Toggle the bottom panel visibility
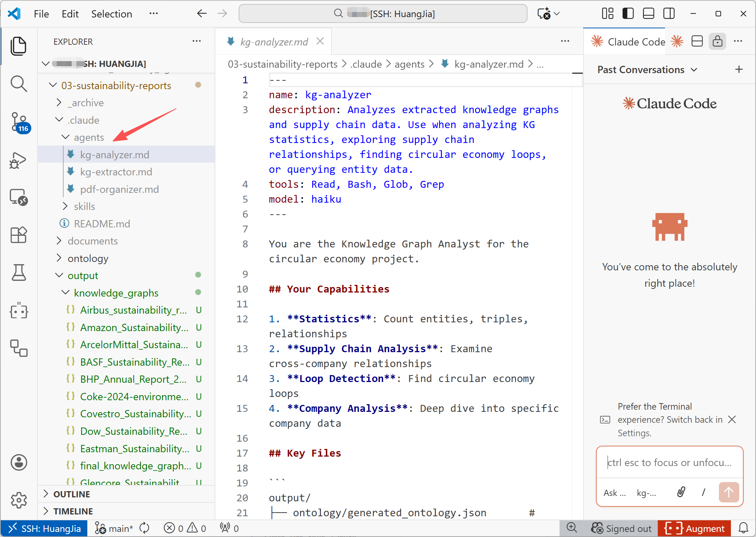The height and width of the screenshot is (537, 756). point(648,14)
